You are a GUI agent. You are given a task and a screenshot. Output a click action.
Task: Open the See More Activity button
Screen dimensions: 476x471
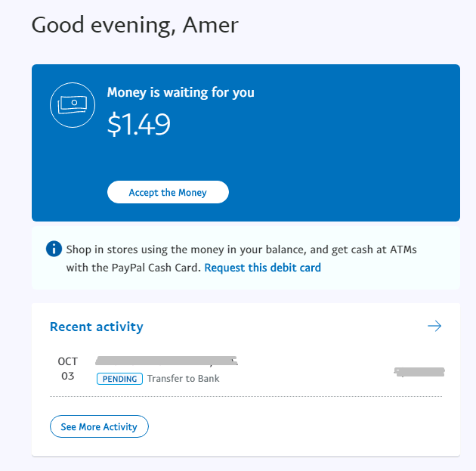coord(99,426)
